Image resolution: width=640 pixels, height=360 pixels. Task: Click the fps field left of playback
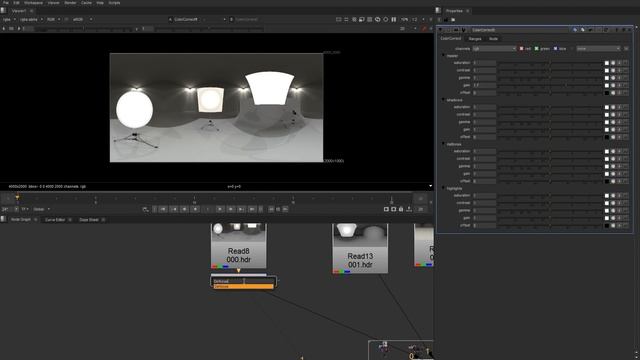(x=7, y=209)
